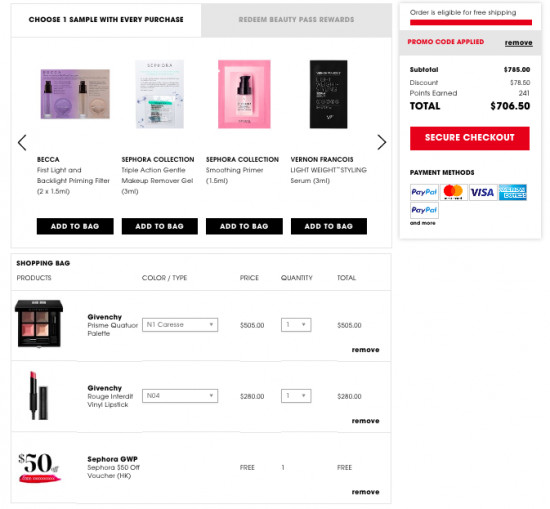The image size is (550, 509).
Task: Add BECCA Priming Filter sample to bag
Action: 75,226
